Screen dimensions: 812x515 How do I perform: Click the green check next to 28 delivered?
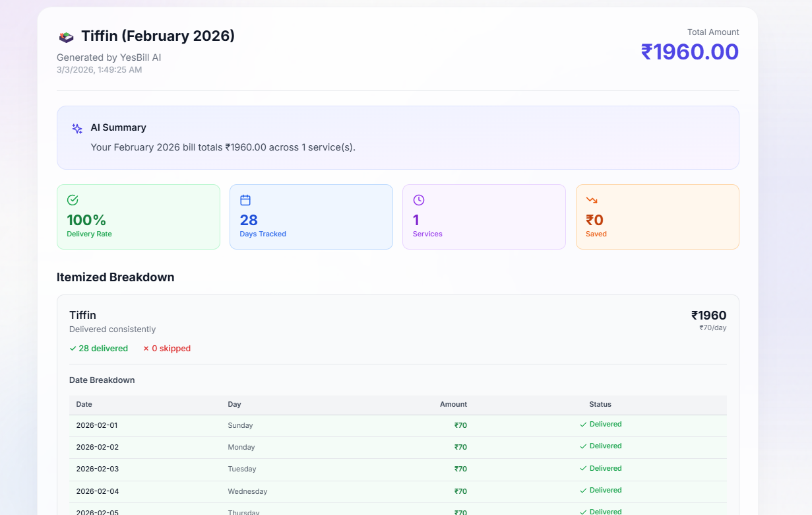pos(73,349)
